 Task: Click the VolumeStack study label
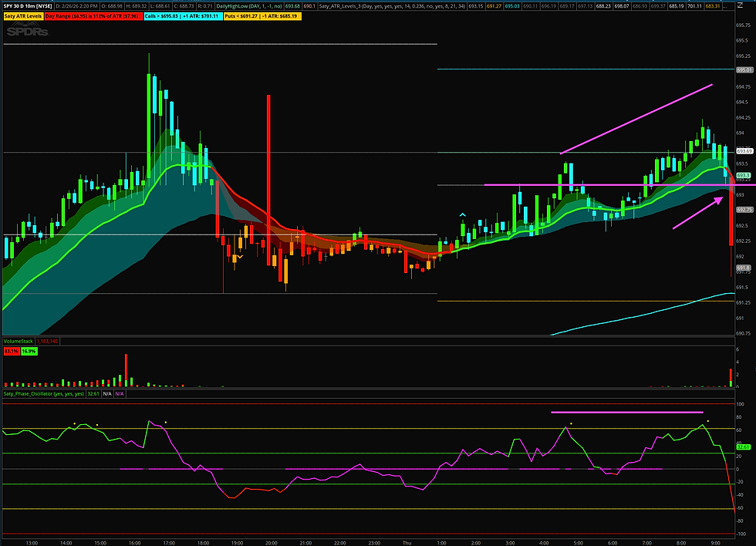click(19, 341)
